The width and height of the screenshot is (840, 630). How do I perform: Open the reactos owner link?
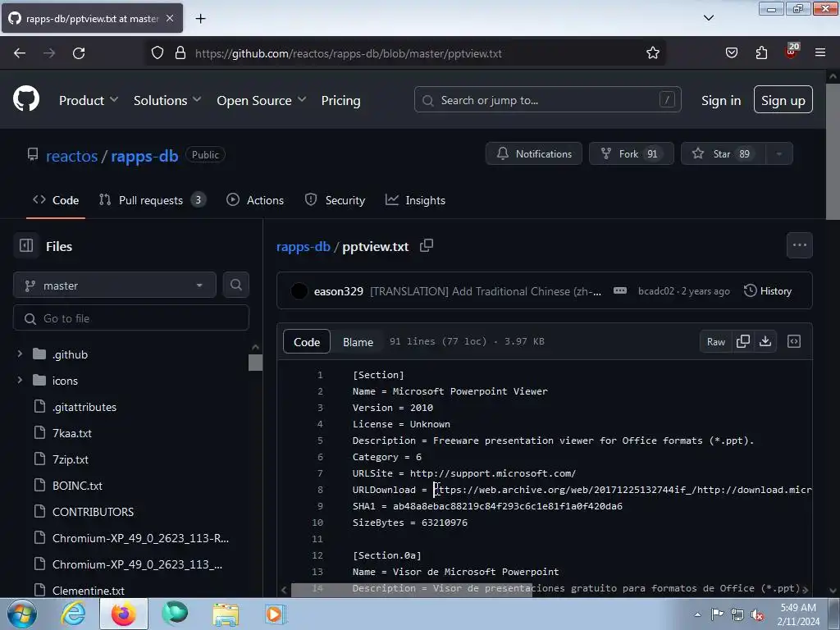[x=72, y=155]
